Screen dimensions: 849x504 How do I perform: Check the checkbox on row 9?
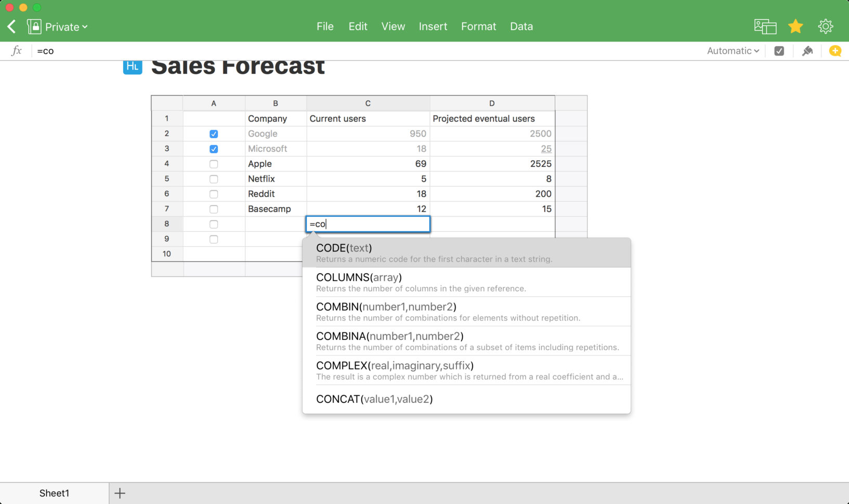point(214,239)
